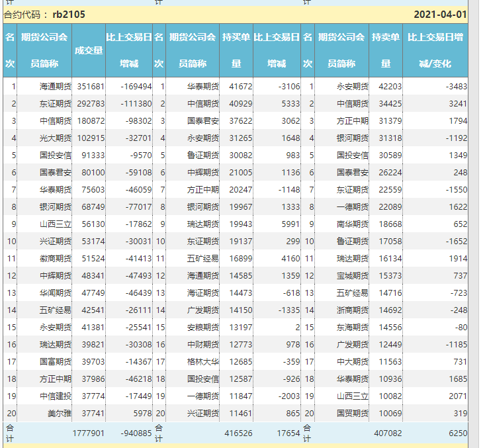
Task: Click the 2021-04-01 date label
Action: [x=440, y=15]
